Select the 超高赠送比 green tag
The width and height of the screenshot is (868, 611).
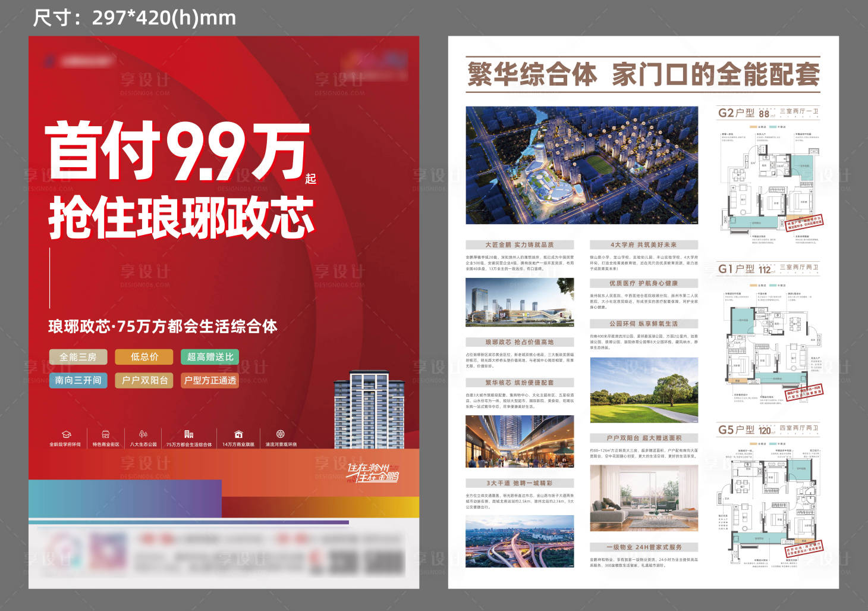point(210,357)
